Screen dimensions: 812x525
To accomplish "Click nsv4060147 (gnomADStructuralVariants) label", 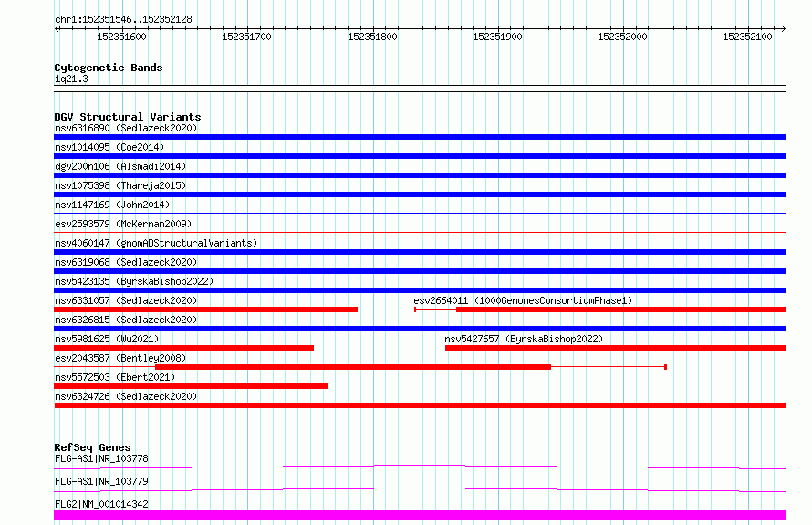I will coord(156,243).
